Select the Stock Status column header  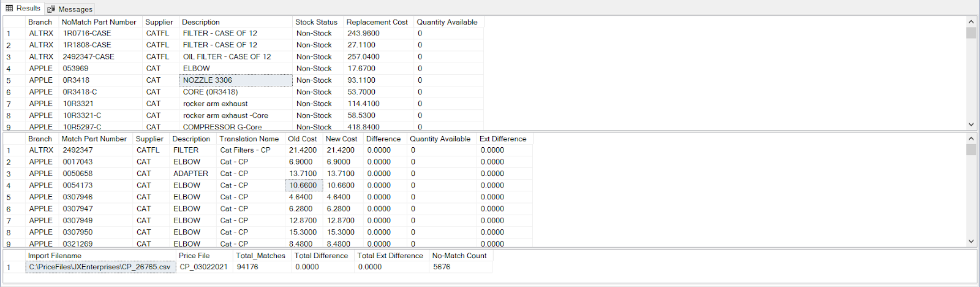[318, 22]
